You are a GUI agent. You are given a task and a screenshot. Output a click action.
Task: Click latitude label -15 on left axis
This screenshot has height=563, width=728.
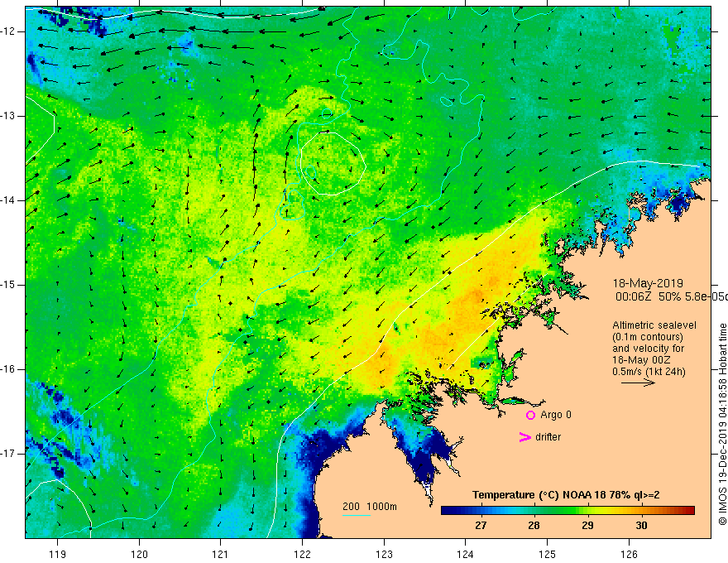point(8,285)
